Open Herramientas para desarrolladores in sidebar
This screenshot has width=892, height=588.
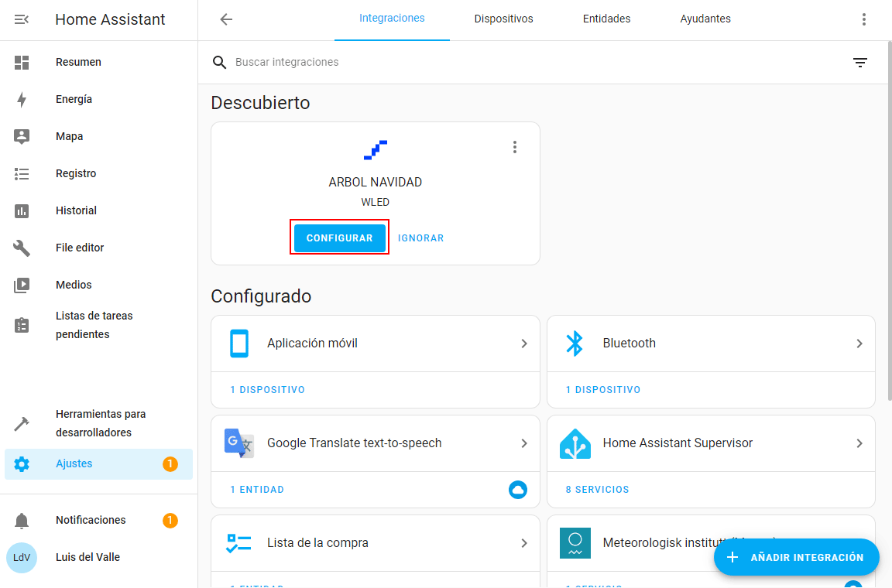(x=98, y=424)
